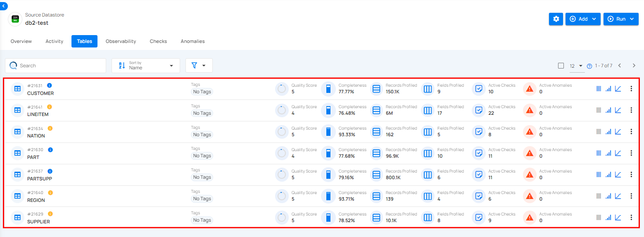
Task: Toggle the select-all checkbox above the table list
Action: click(561, 66)
